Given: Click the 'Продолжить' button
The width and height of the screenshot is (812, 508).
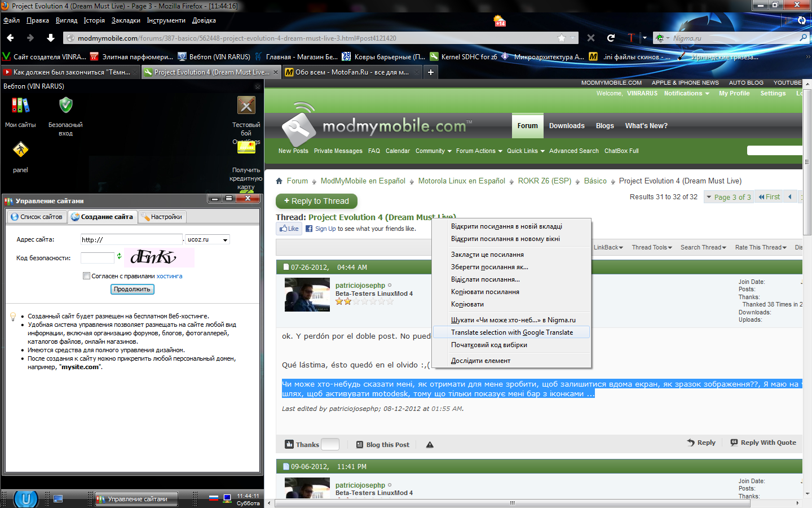Looking at the screenshot, I should [x=132, y=289].
